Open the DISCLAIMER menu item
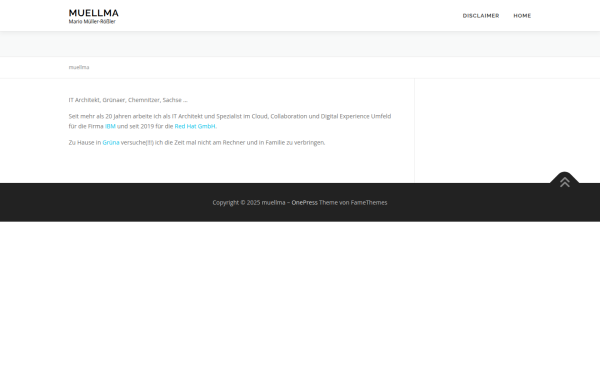Viewport: 600px width, 375px height. point(481,16)
